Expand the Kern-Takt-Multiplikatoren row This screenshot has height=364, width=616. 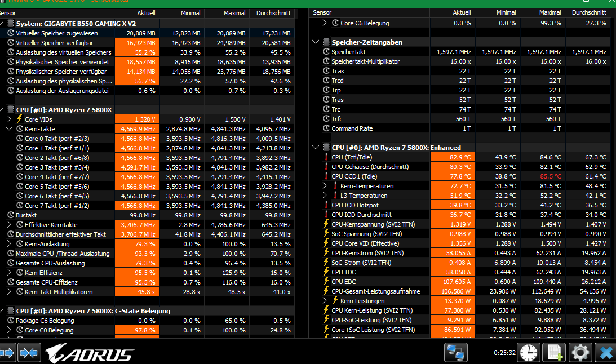[x=10, y=291]
